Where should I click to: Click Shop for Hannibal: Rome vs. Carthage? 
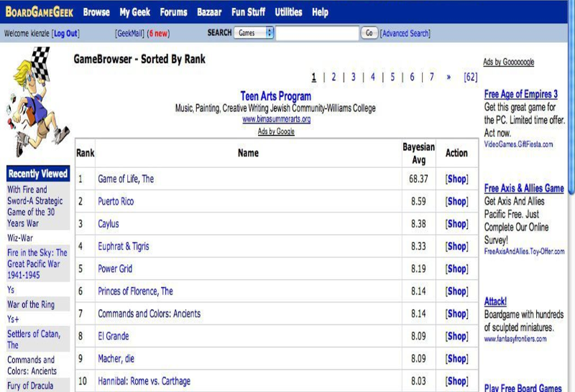point(457,381)
